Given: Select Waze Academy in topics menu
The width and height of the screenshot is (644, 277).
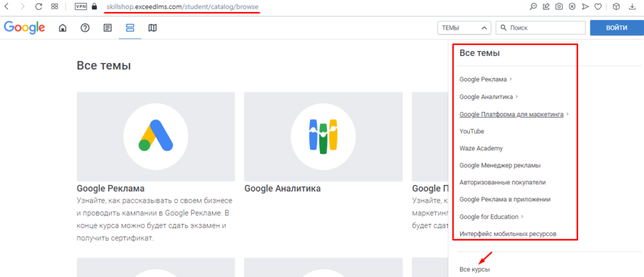Looking at the screenshot, I should pyautogui.click(x=481, y=149).
